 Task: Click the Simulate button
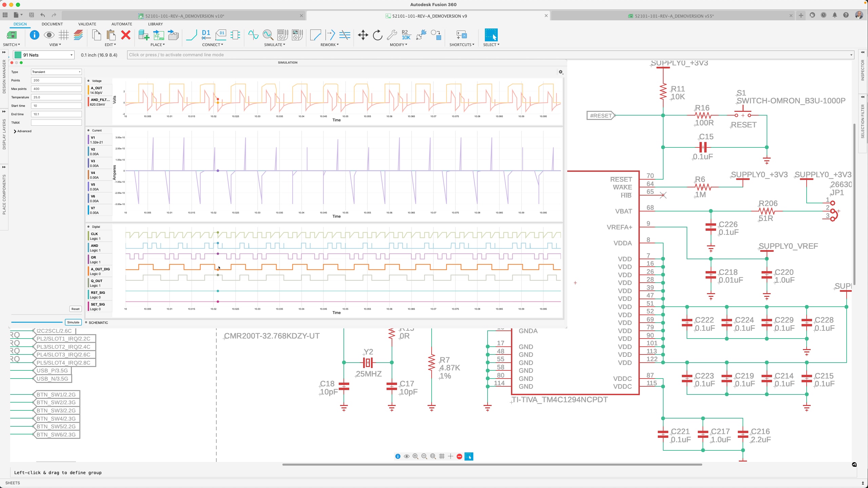point(73,322)
